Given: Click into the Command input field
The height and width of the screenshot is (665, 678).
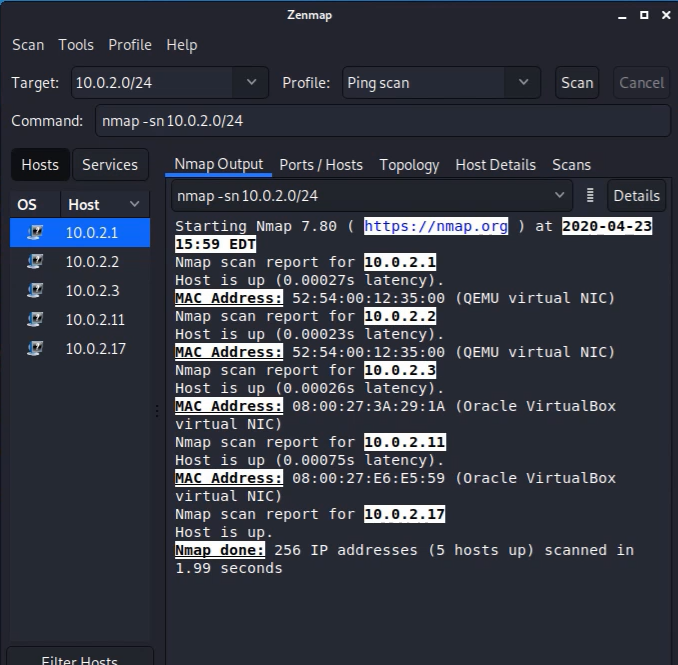Looking at the screenshot, I should tap(383, 121).
